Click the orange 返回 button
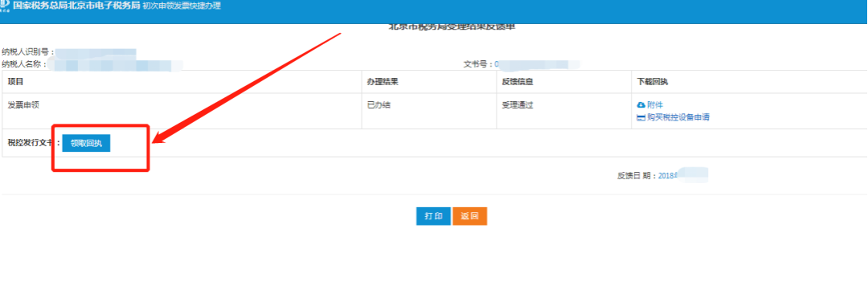The width and height of the screenshot is (868, 298). [469, 216]
